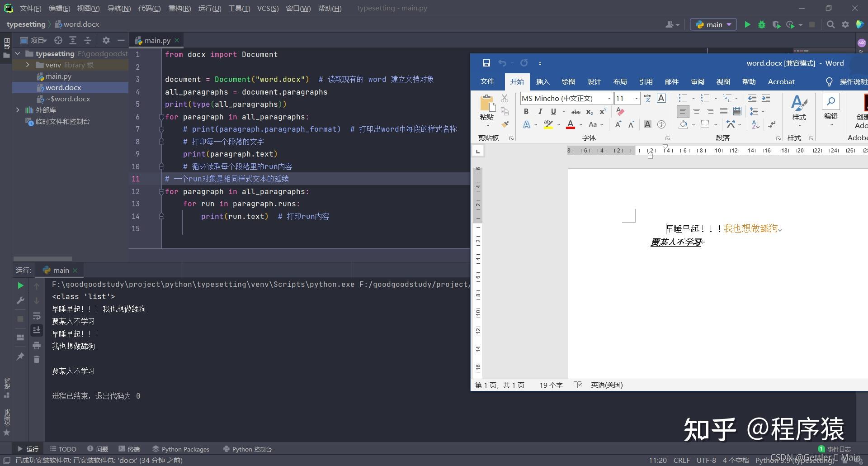868x466 pixels.
Task: Apply bullet list formatting in Word ribbon
Action: 683,98
